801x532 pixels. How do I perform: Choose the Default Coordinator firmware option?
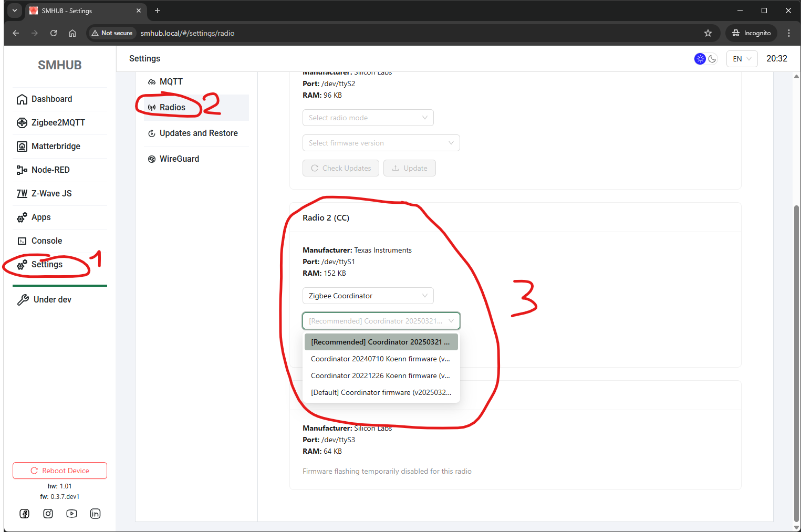coord(381,392)
